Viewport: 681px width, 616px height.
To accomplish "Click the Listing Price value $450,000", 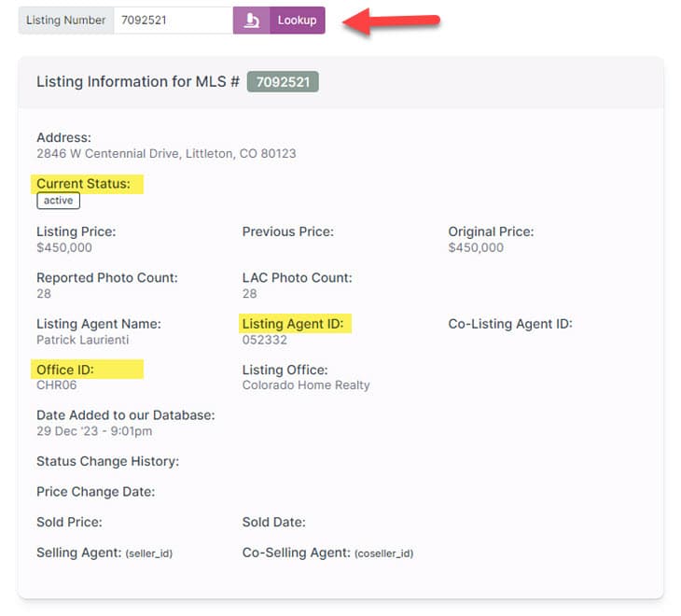I will (x=64, y=247).
